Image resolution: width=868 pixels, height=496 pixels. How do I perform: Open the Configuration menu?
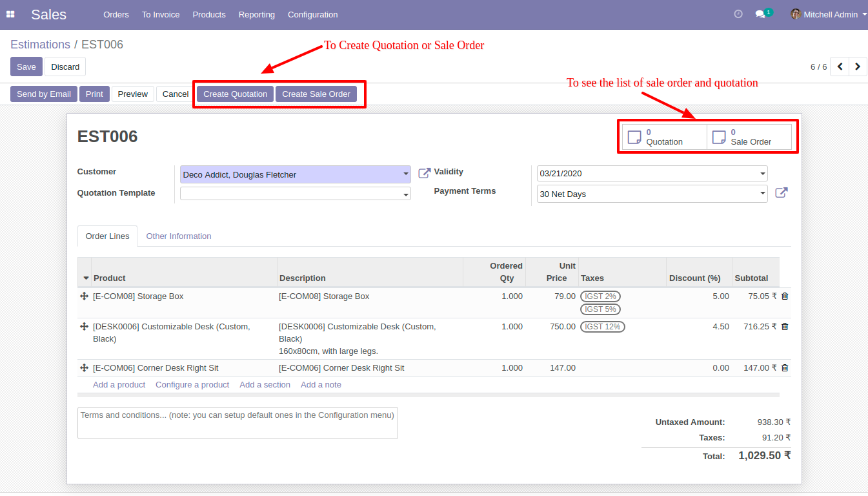tap(313, 14)
